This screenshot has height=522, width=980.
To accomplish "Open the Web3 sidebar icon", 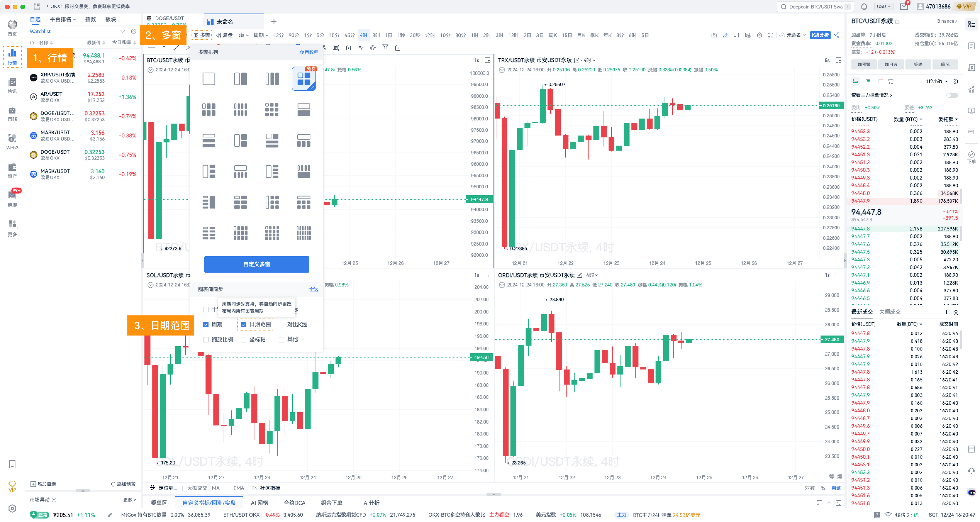I will (12, 142).
